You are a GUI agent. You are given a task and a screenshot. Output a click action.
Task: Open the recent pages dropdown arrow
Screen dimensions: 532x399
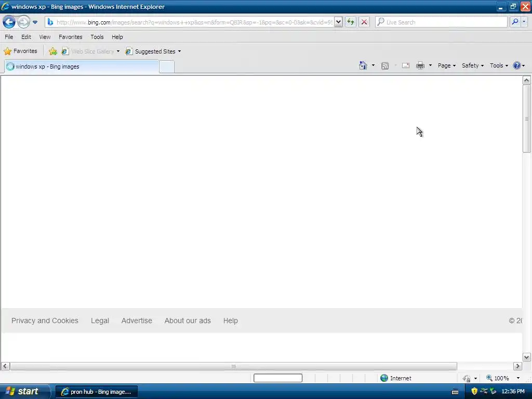click(35, 22)
